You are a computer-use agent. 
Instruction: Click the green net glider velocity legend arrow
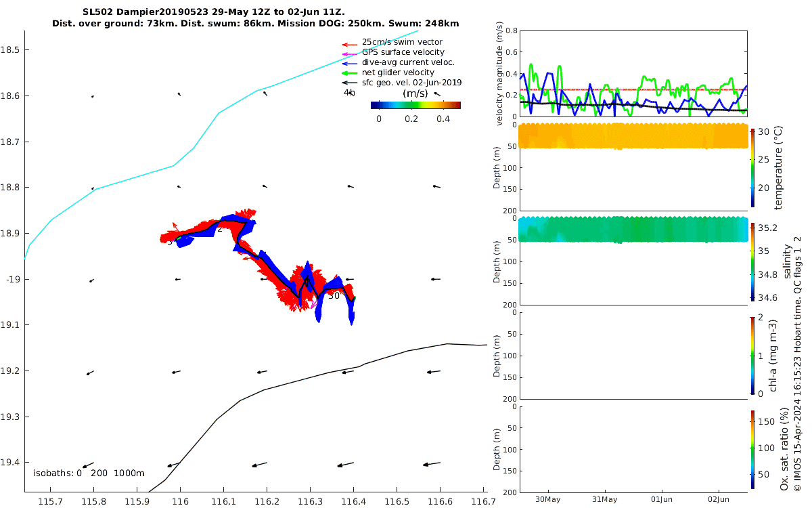pos(349,73)
